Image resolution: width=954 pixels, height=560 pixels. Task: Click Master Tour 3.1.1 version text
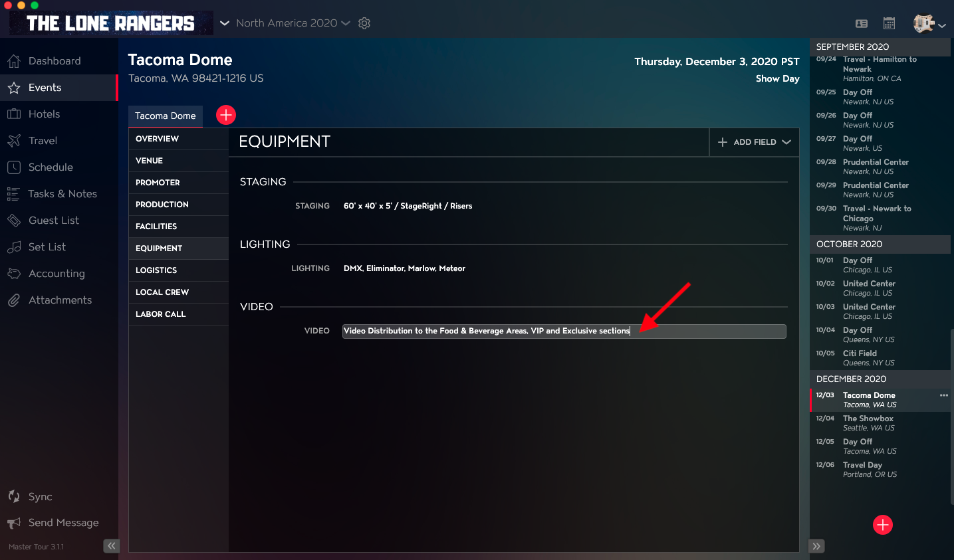coord(37,547)
